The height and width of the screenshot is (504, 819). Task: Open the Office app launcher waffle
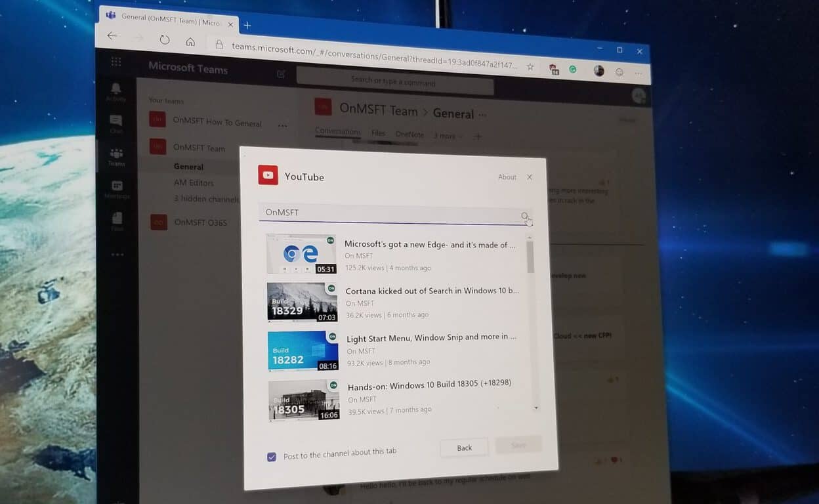[x=116, y=62]
